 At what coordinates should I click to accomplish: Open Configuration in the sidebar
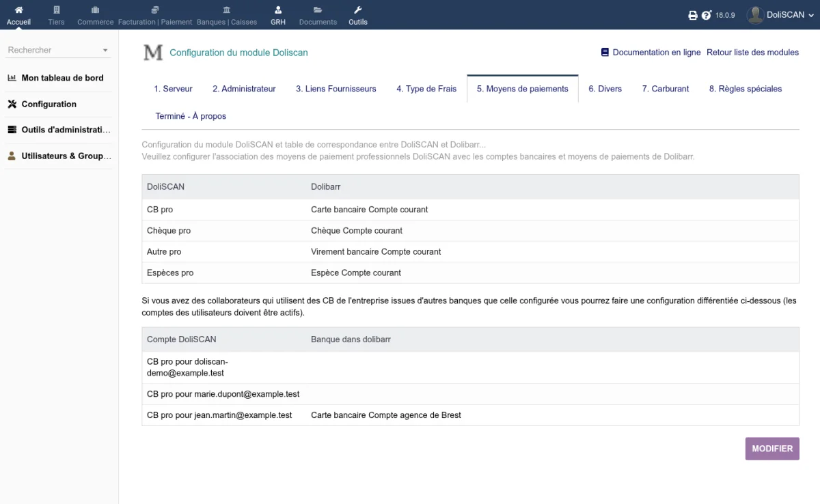pyautogui.click(x=49, y=104)
